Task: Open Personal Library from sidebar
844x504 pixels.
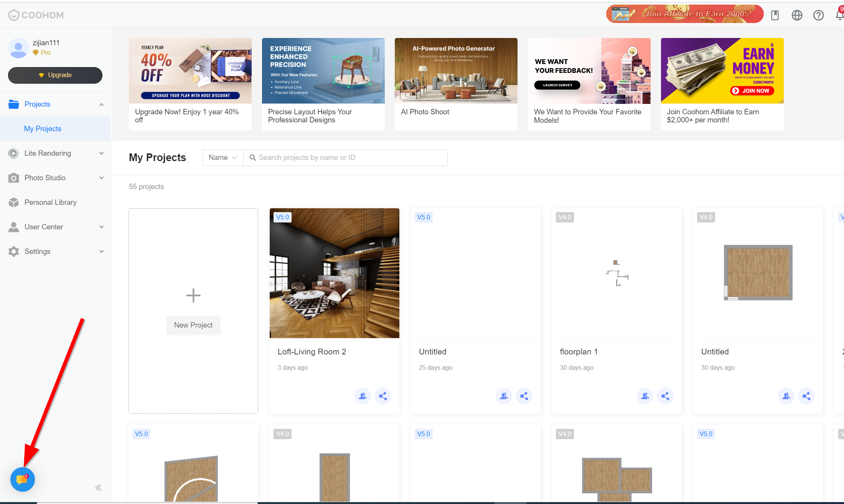Action: (x=50, y=202)
